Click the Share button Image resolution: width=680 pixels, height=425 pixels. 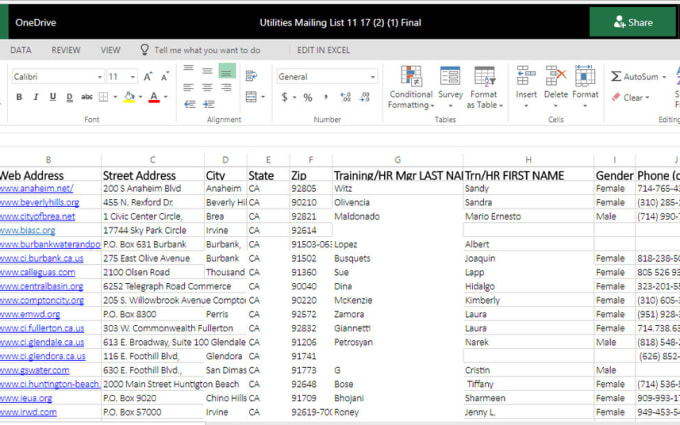(633, 22)
